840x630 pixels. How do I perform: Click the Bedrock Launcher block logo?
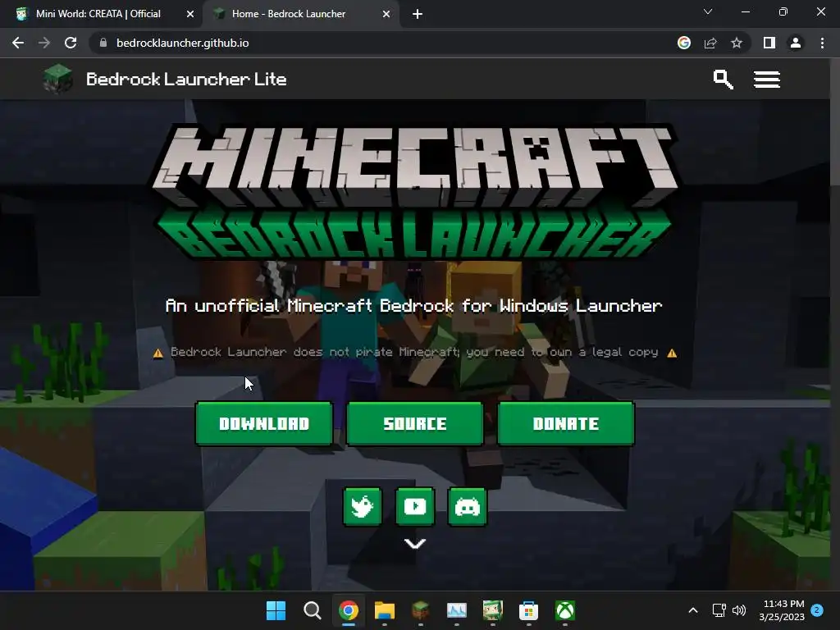coord(58,79)
